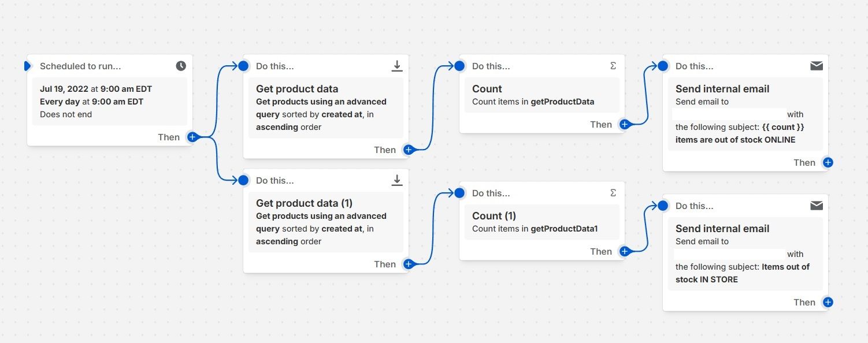Add a step after the IN STORE email
Viewport: 868px width, 343px height.
coord(828,302)
